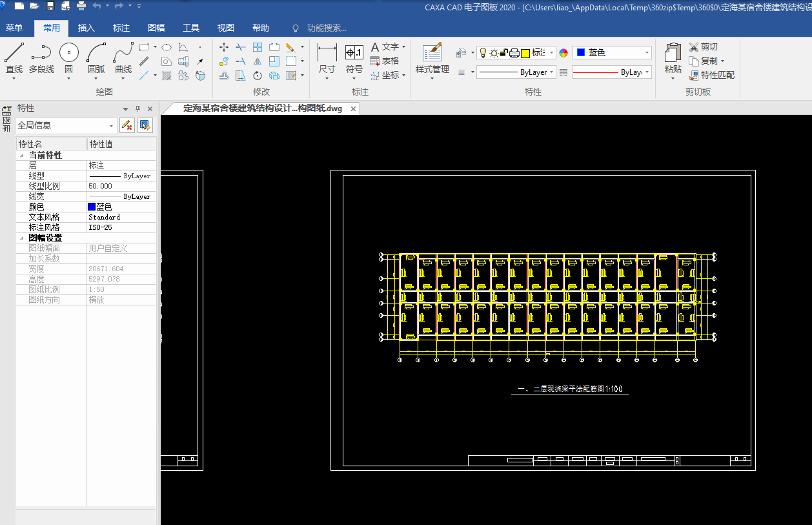Open the 全局信息 dropdown in properties panel

pos(111,126)
